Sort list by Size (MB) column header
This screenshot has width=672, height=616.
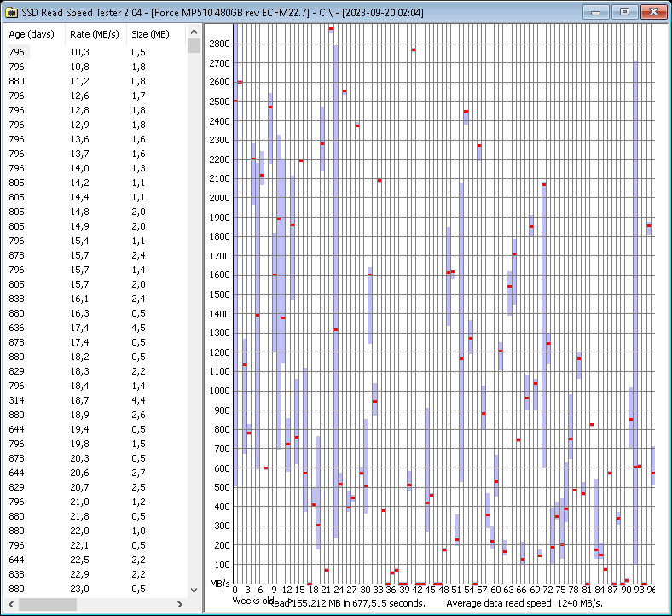coord(156,34)
